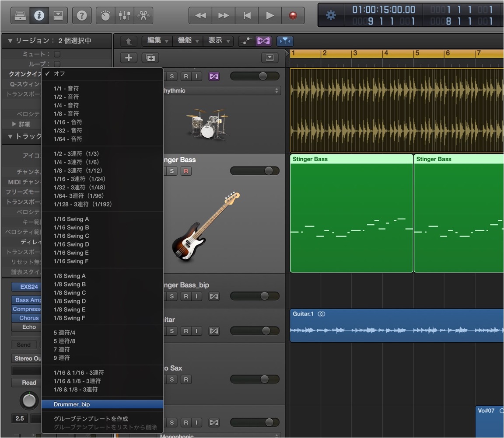Enable Flex view purple icon in toolbar
Image resolution: width=504 pixels, height=438 pixels.
coord(263,41)
